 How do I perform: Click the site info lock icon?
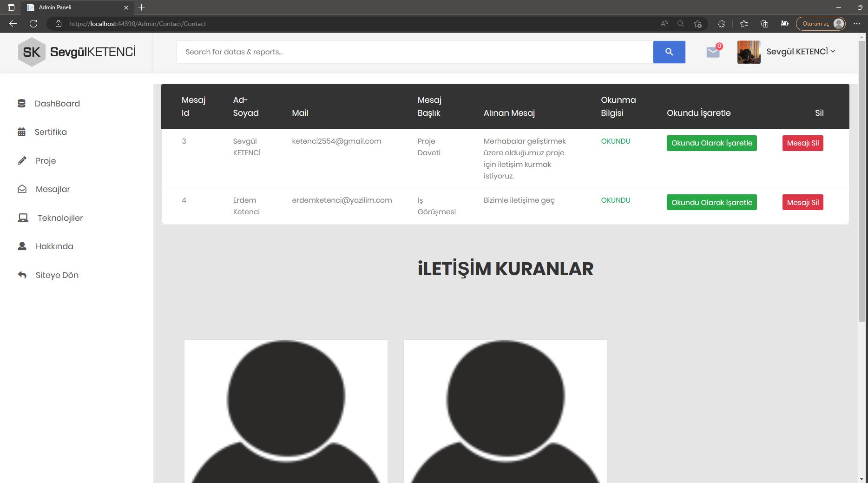click(x=58, y=24)
